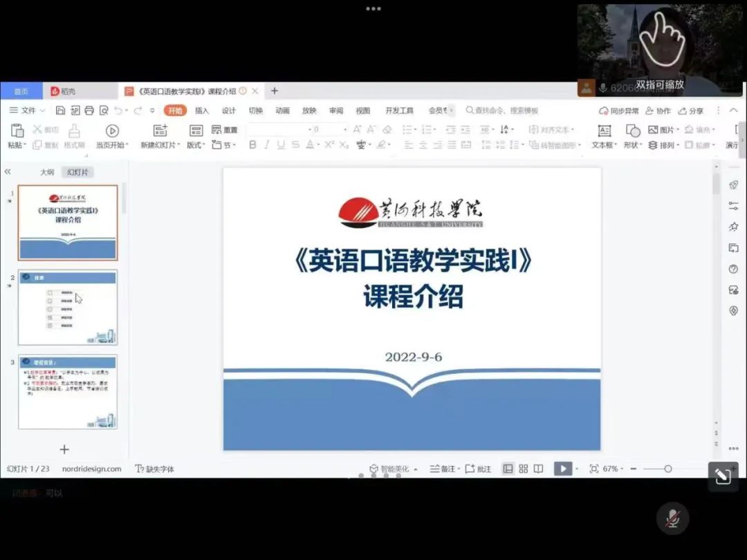Open the 67% zoom level dropdown
This screenshot has height=560, width=747.
click(612, 469)
